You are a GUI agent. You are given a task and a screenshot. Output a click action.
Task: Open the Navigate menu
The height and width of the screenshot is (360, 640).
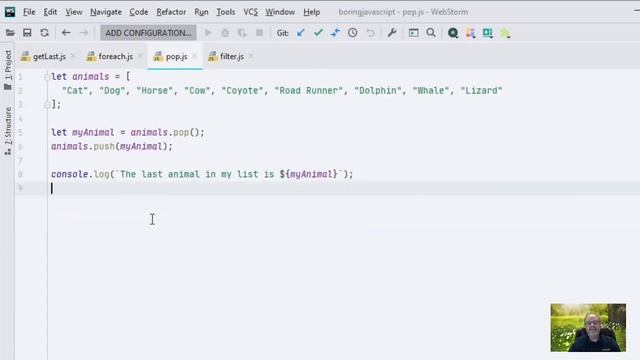coord(106,12)
